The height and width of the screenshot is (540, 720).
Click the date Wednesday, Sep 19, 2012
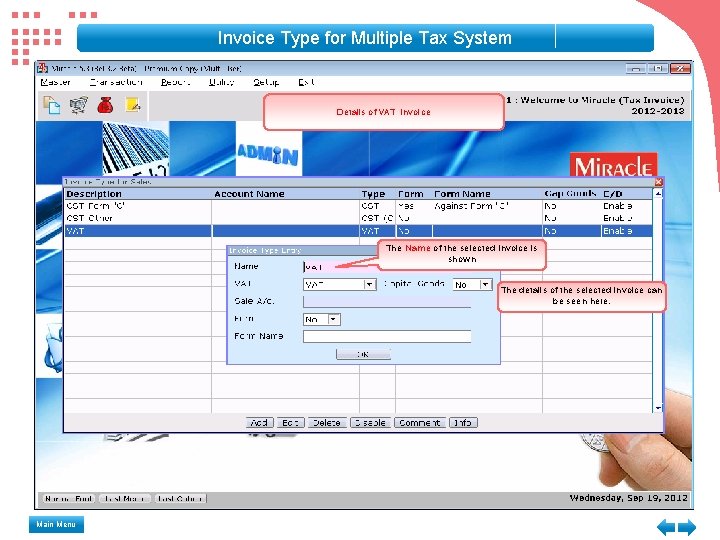629,498
